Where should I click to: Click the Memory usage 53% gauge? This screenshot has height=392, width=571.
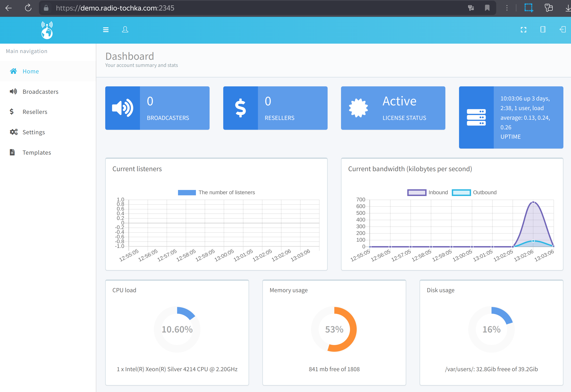334,329
